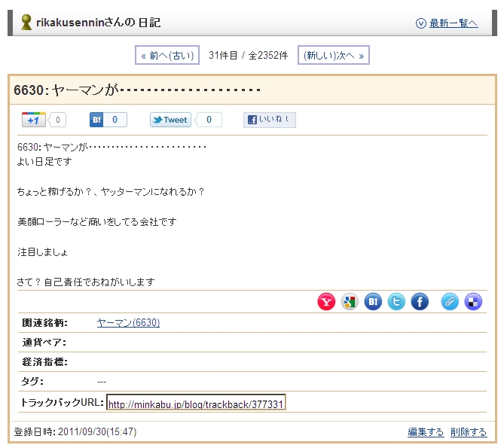Image resolution: width=501 pixels, height=448 pixels.
Task: Click the Google +1 count bubble
Action: tap(57, 120)
